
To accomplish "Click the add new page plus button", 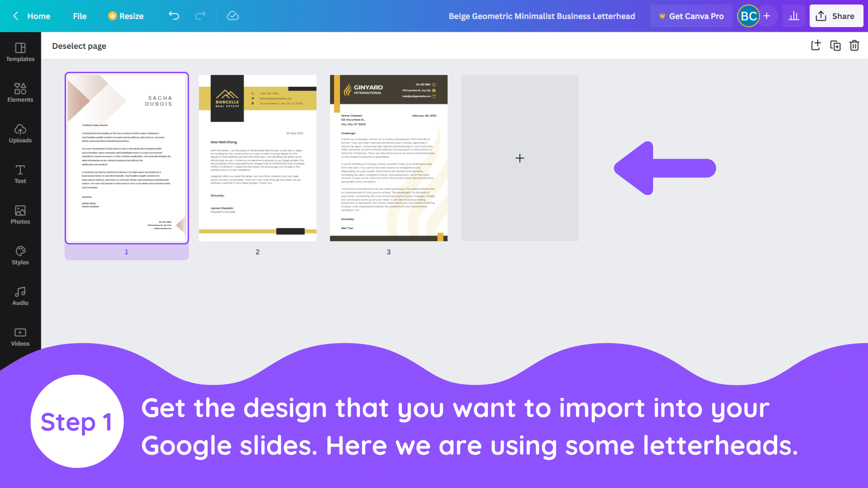I will pyautogui.click(x=520, y=158).
